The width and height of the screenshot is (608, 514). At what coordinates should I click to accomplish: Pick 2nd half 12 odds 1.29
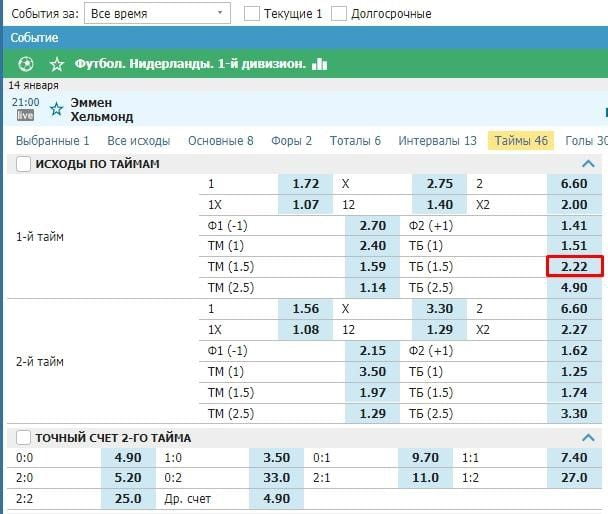pos(439,329)
